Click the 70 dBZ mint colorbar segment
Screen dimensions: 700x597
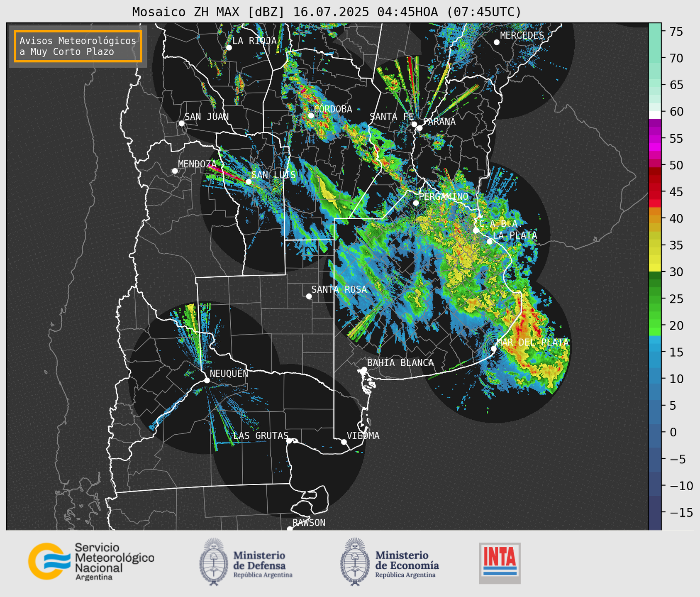[655, 58]
